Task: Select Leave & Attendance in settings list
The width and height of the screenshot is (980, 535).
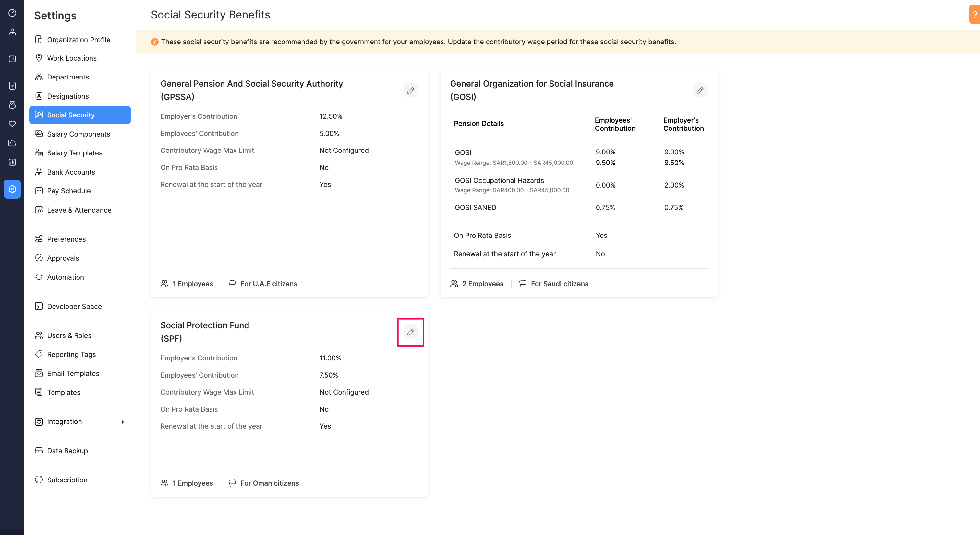Action: (79, 210)
